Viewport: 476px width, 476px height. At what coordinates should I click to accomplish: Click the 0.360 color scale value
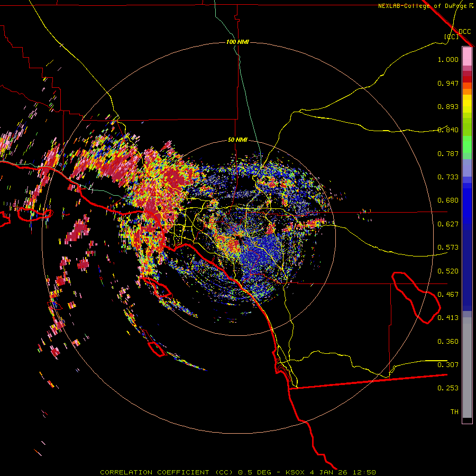point(448,342)
